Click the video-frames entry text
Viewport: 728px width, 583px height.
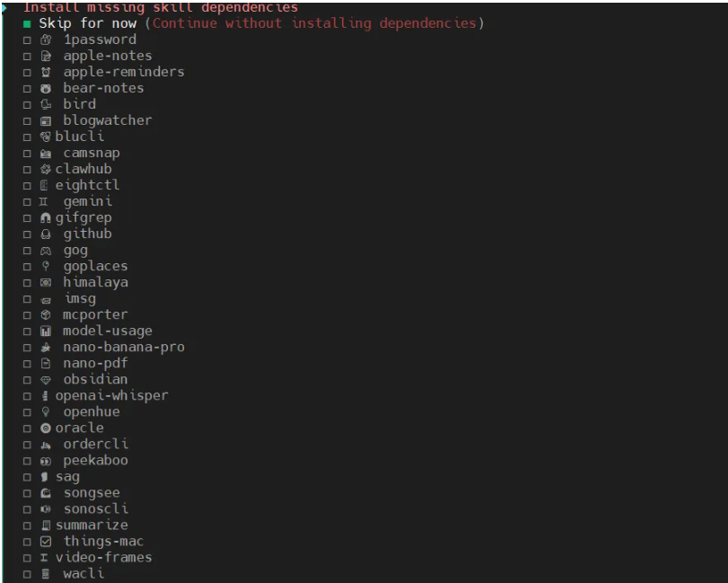click(103, 557)
